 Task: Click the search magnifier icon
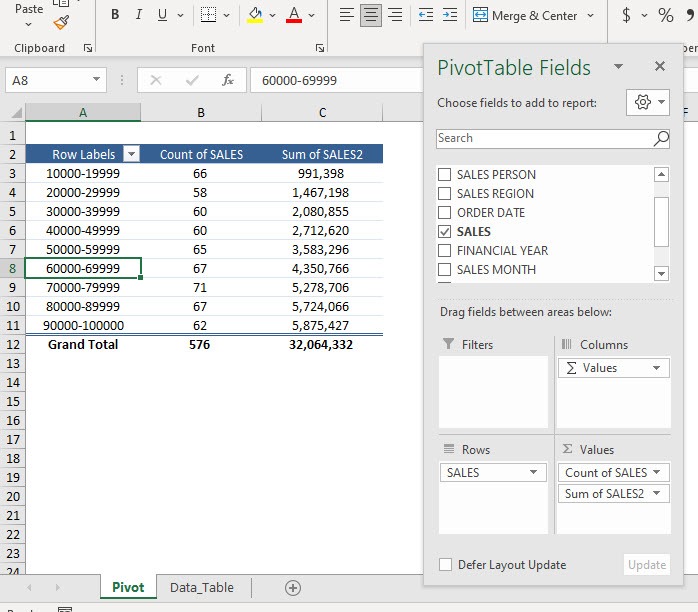(x=661, y=138)
